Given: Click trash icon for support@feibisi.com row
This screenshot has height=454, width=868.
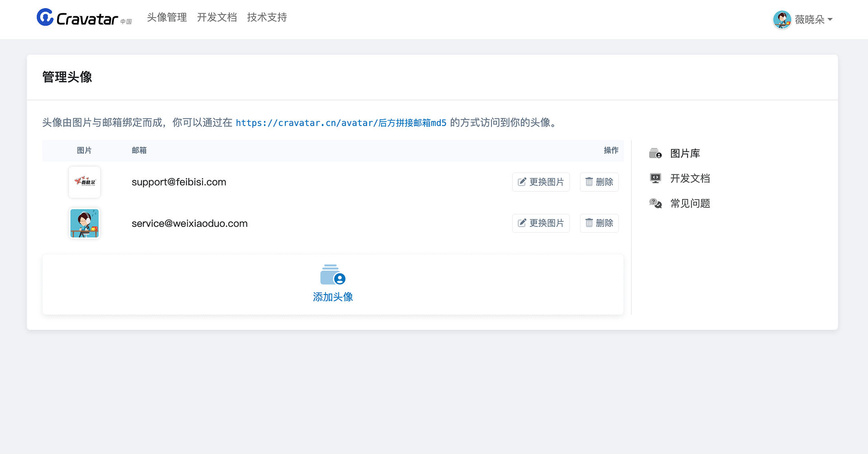Looking at the screenshot, I should [x=589, y=182].
